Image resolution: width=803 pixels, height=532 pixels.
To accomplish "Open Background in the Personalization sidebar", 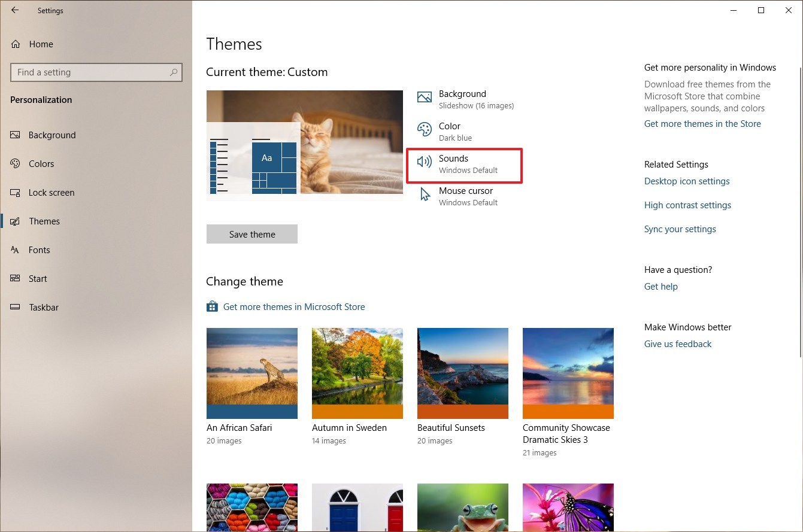I will 52,135.
